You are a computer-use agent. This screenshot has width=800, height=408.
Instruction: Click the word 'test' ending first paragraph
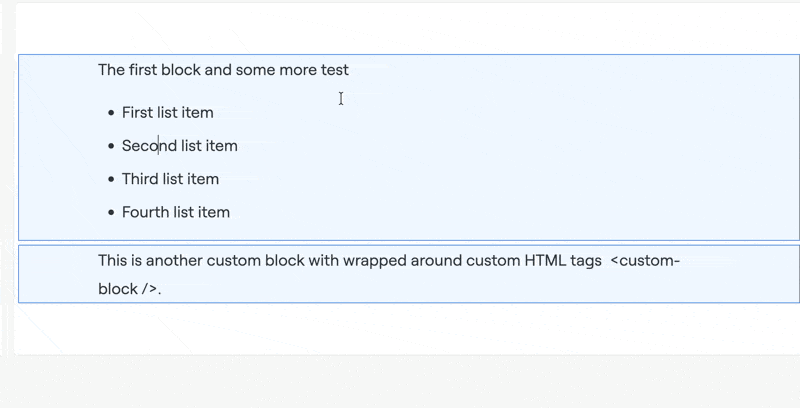[335, 70]
